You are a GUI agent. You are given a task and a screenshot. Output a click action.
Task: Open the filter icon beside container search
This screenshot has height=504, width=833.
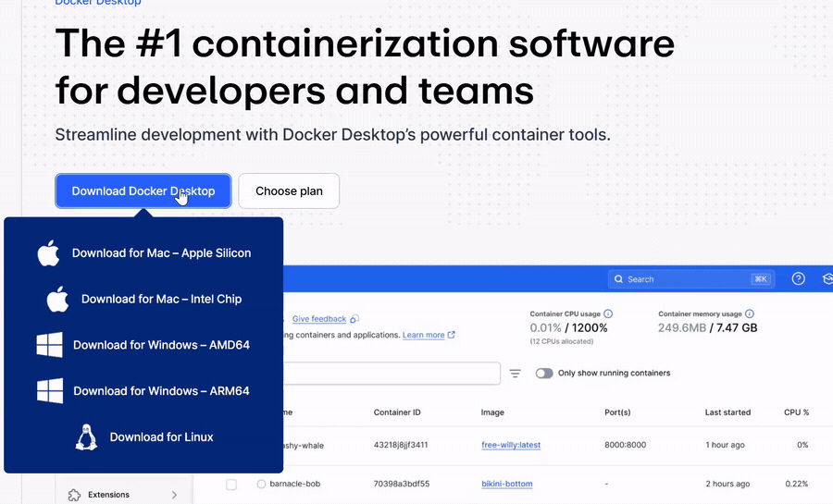coord(515,374)
